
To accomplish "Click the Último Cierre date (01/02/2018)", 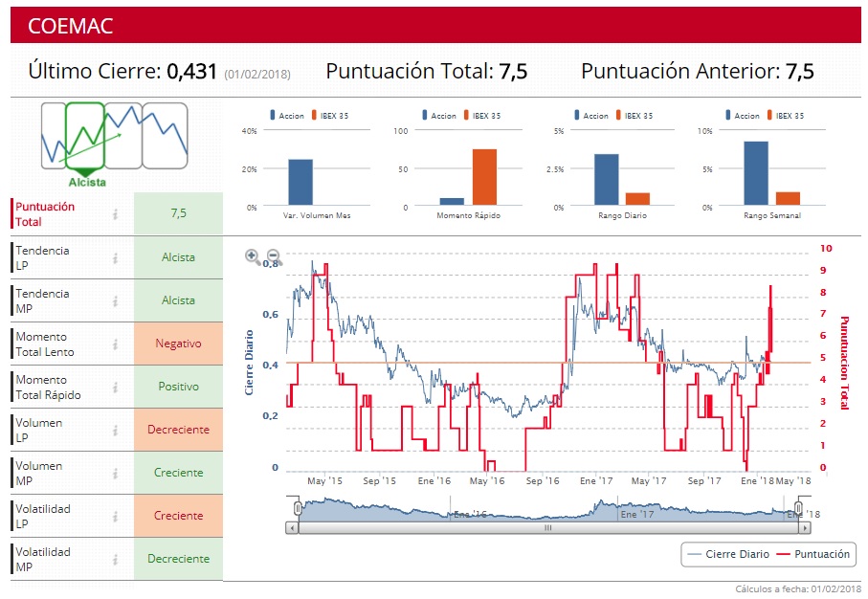I will (257, 75).
